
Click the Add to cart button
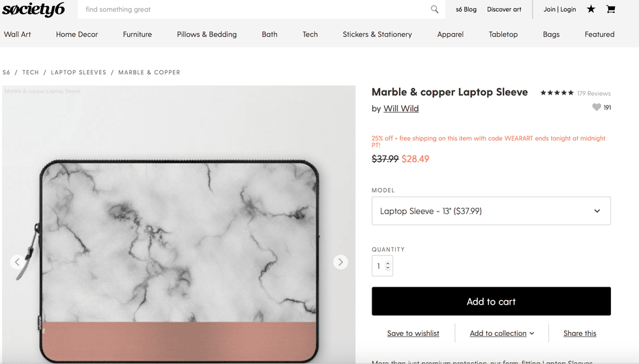pyautogui.click(x=491, y=301)
